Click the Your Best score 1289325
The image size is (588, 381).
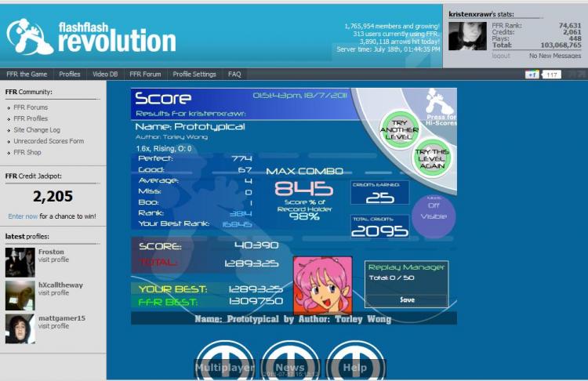tap(256, 289)
